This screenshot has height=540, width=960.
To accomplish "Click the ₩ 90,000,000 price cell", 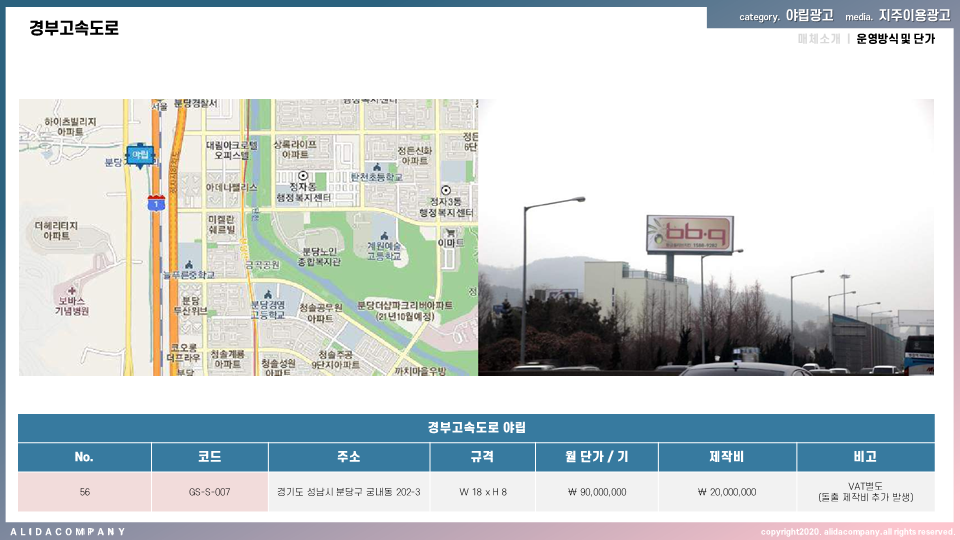I will [x=596, y=492].
